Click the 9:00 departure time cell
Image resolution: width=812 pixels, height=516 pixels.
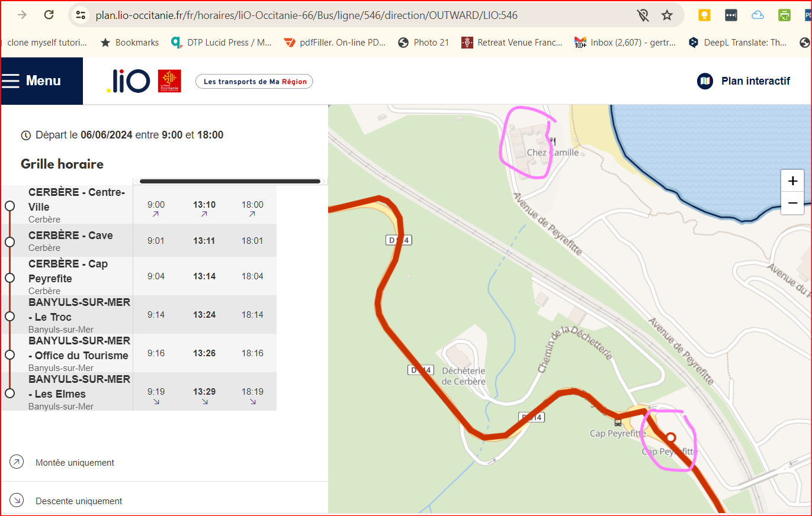(156, 205)
